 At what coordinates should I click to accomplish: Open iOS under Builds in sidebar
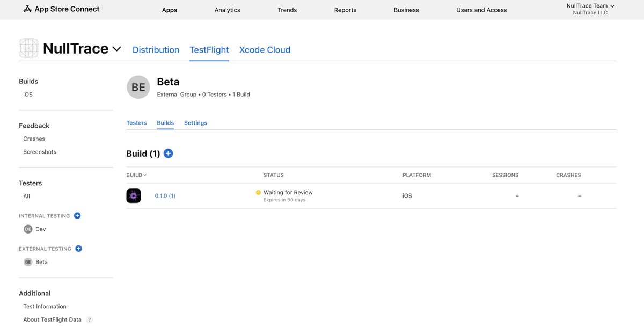(x=28, y=95)
